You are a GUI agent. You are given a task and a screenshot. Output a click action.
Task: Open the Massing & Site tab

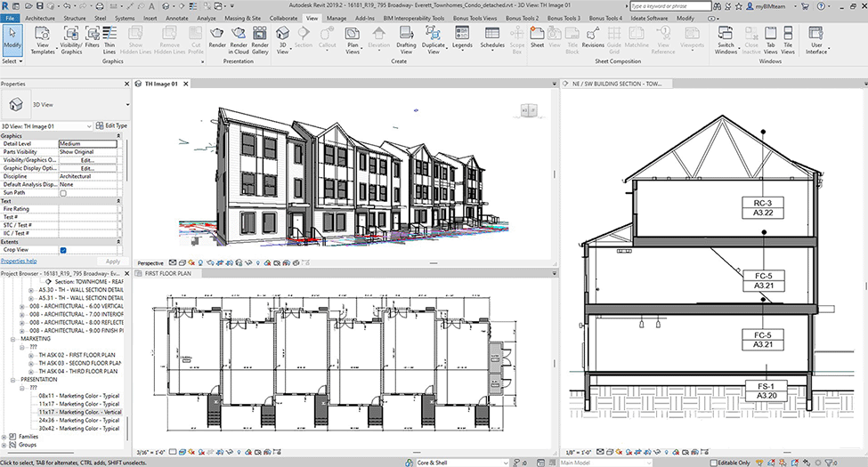click(x=243, y=18)
